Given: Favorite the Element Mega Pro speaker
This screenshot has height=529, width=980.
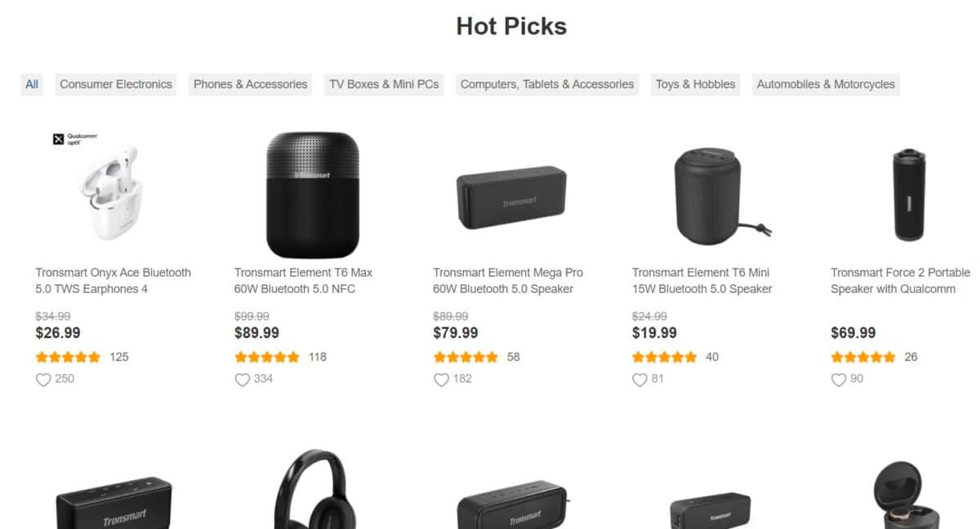Looking at the screenshot, I should coord(441,380).
